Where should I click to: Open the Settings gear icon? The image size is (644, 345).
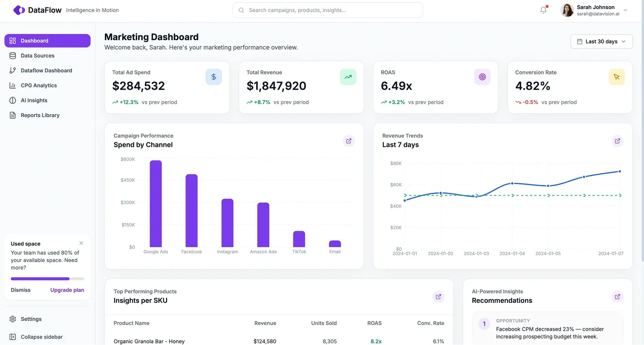(x=13, y=319)
